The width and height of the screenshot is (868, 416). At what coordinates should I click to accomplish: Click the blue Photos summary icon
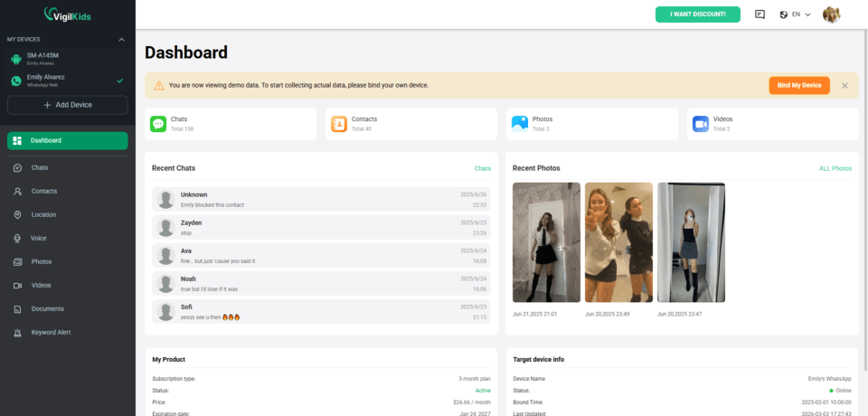(520, 124)
